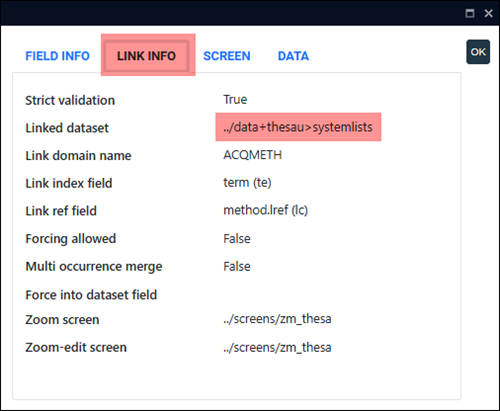The width and height of the screenshot is (500, 411).
Task: Click the Zoom-edit screen path value
Action: coord(277,348)
